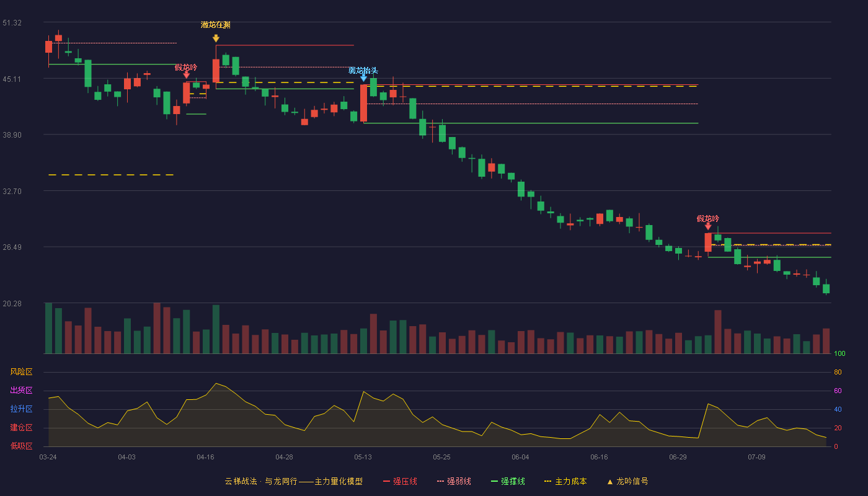Click the 建仓区 zone label
868x496 pixels.
tap(21, 428)
